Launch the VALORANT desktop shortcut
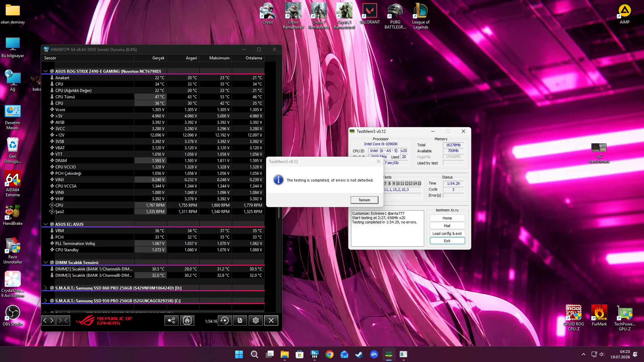The height and width of the screenshot is (362, 644). click(369, 14)
